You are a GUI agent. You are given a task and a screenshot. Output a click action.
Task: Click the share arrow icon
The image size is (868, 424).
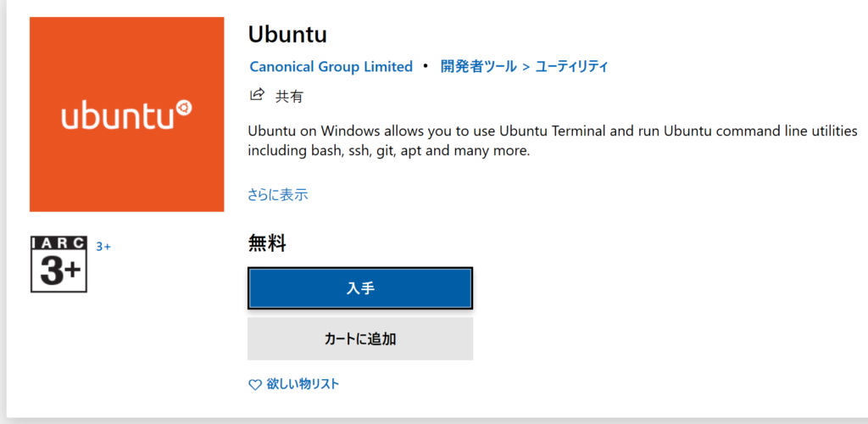[256, 95]
